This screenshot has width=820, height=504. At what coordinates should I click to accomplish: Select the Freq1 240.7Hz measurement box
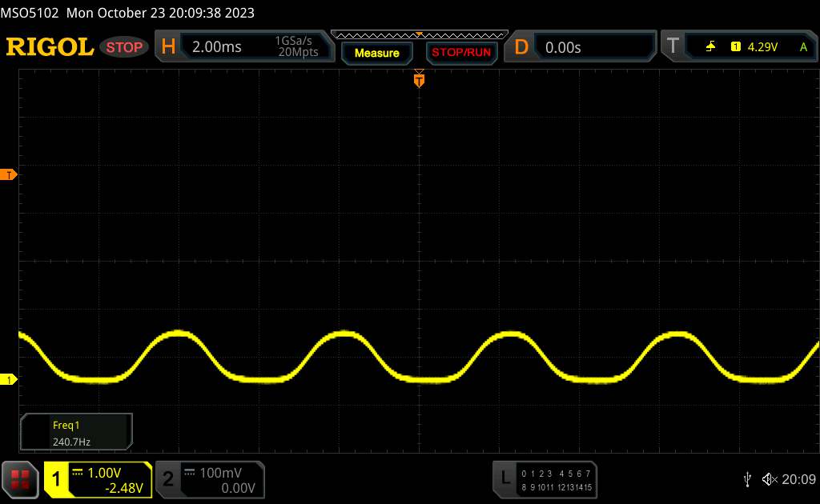click(75, 431)
